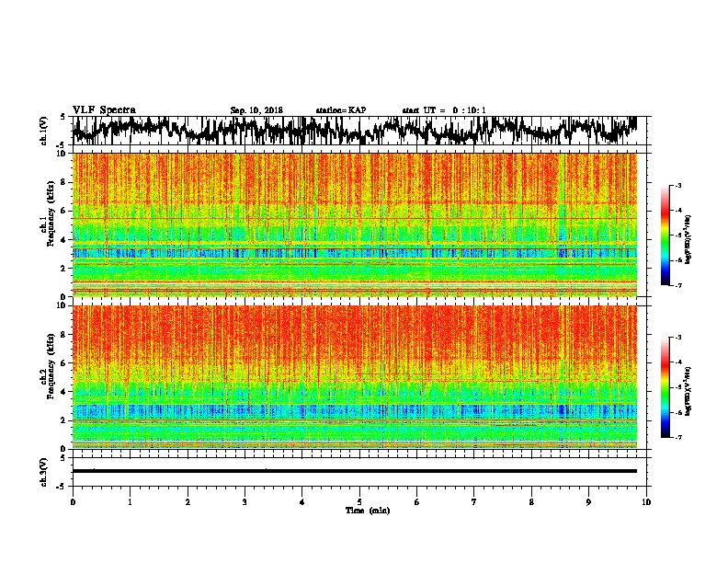Click inside the ch.1 frequency spectrogram
This screenshot has height=563, width=728.
[x=355, y=224]
